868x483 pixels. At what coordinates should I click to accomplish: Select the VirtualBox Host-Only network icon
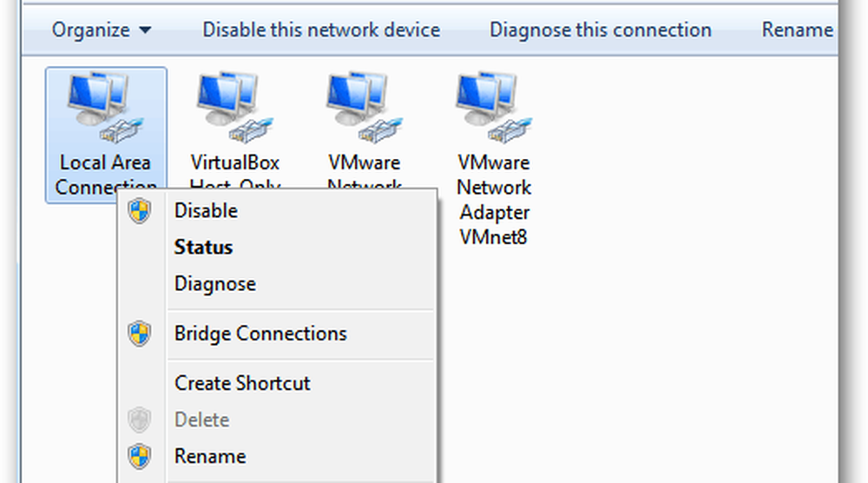pos(234,107)
